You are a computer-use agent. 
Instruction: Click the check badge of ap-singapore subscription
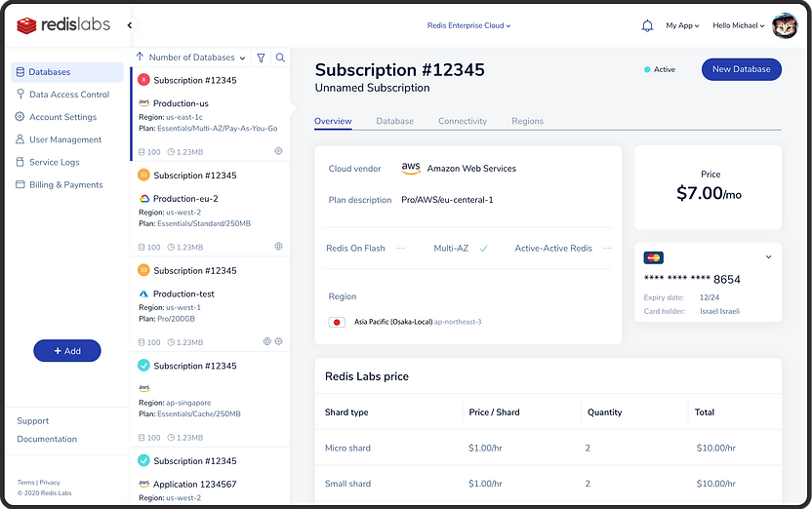coord(144,366)
